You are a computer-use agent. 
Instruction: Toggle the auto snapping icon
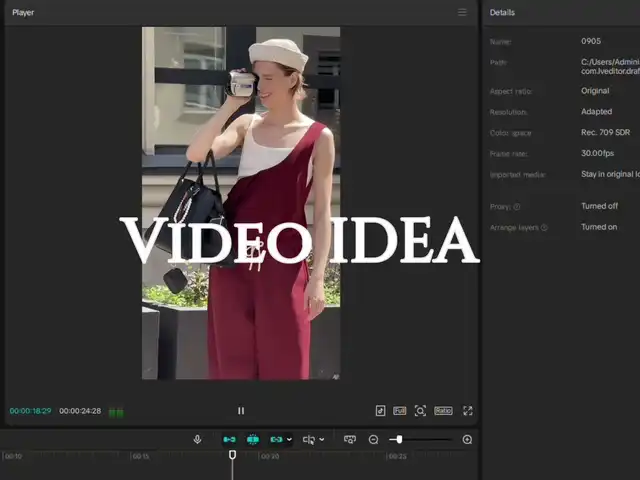[252, 439]
